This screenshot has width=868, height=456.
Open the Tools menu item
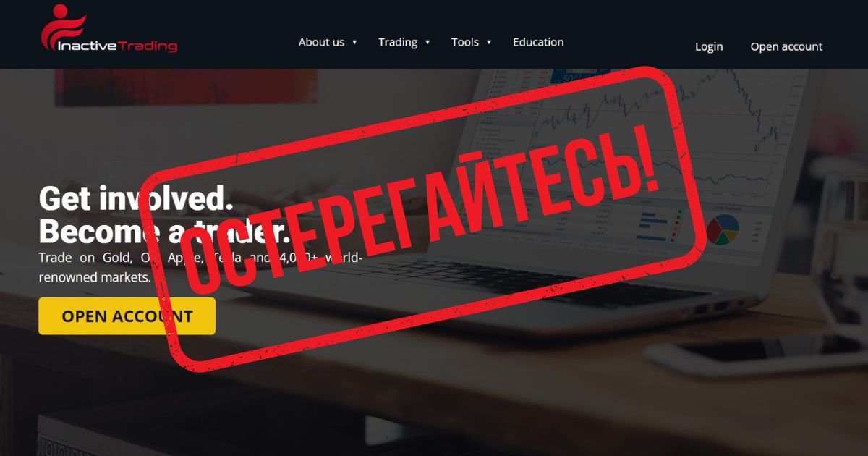(x=465, y=42)
